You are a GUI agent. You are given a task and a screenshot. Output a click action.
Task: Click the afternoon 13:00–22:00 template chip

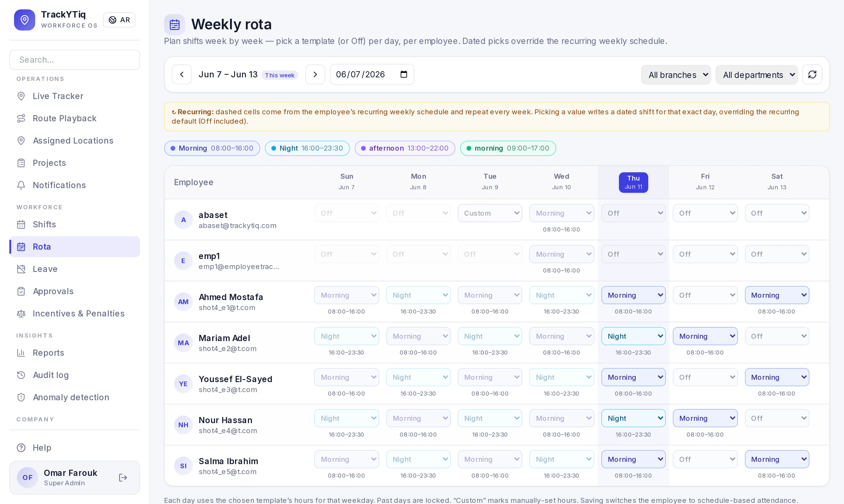(x=405, y=148)
